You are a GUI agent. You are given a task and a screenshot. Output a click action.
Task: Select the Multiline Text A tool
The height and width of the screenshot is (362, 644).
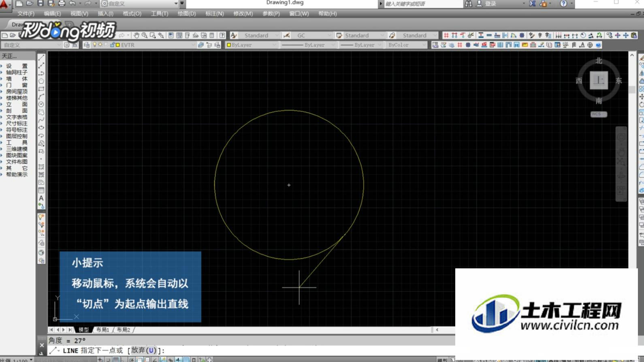pyautogui.click(x=41, y=198)
